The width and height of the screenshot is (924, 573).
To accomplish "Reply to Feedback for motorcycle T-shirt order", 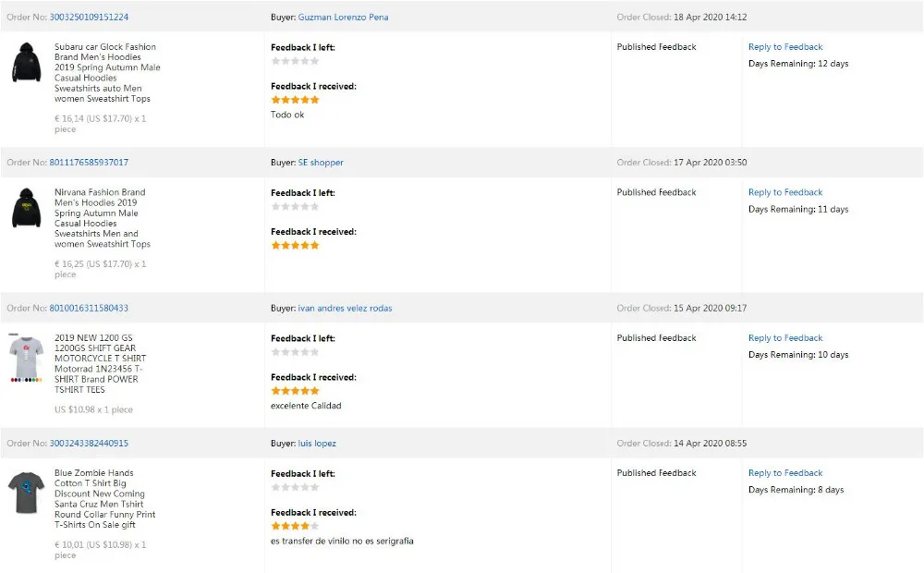I will [x=785, y=338].
